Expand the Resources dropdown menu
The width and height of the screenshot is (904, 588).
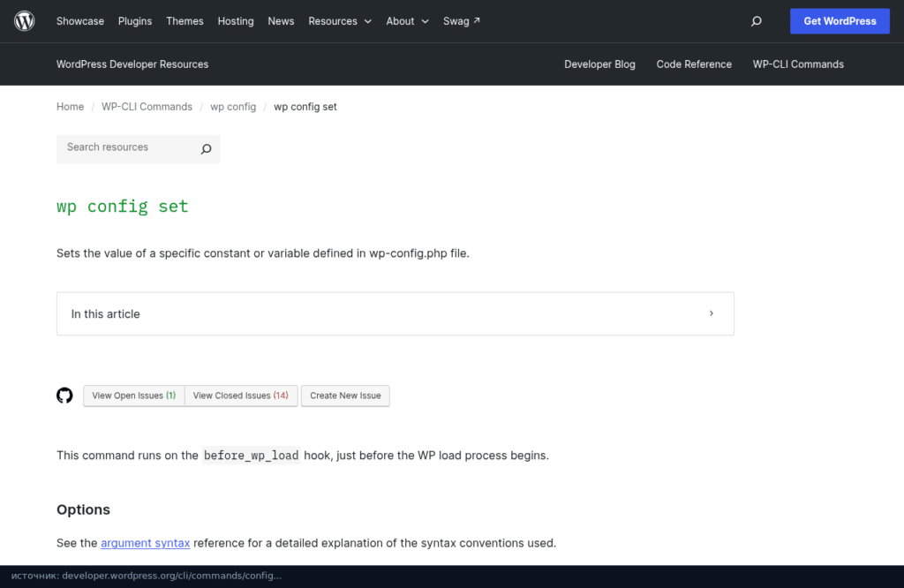coord(340,21)
